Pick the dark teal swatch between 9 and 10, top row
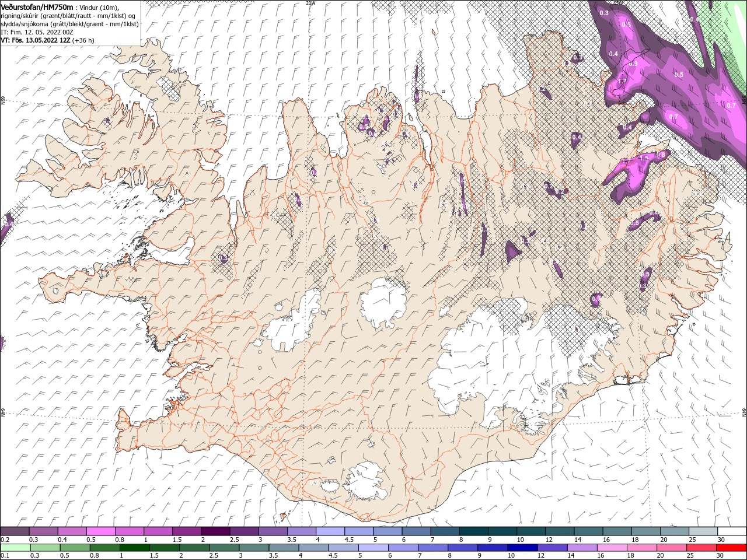This screenshot has height=560, width=747. pos(502,531)
